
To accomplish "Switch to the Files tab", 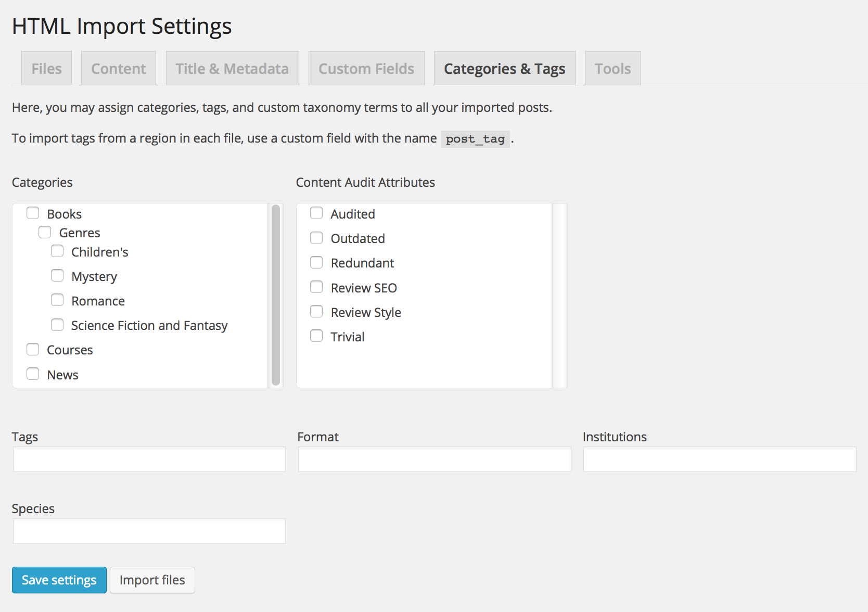I will [x=46, y=69].
